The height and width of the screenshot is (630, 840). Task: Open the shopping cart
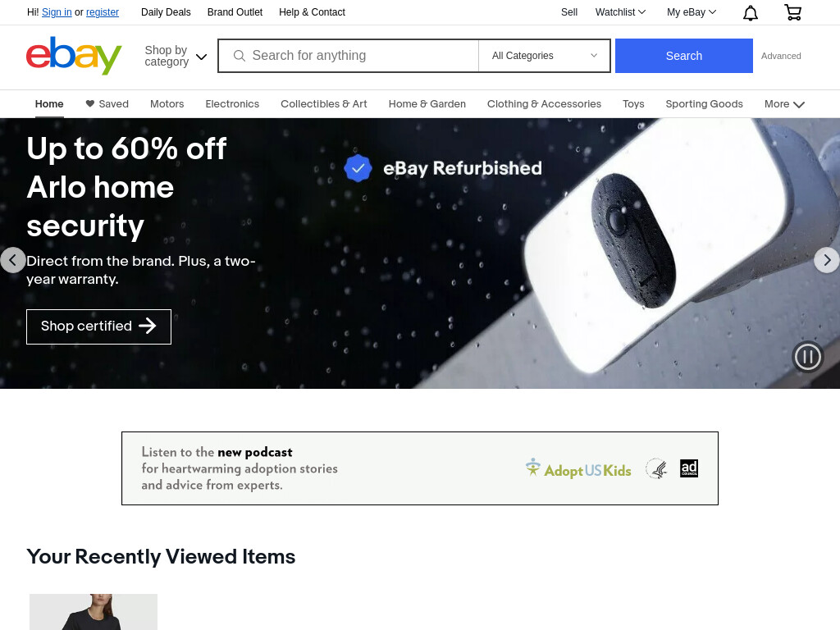tap(793, 12)
